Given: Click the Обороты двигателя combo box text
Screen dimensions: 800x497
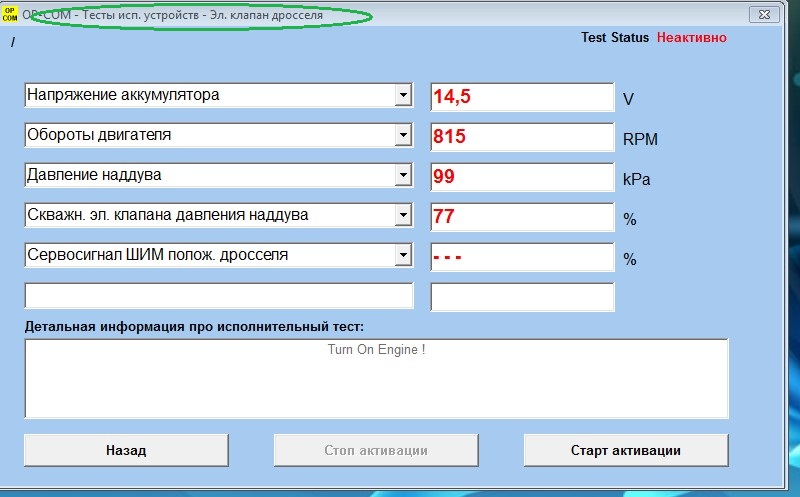Looking at the screenshot, I should 99,135.
